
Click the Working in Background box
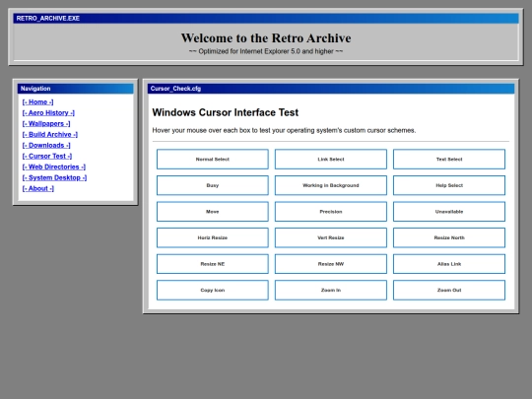[x=331, y=185]
